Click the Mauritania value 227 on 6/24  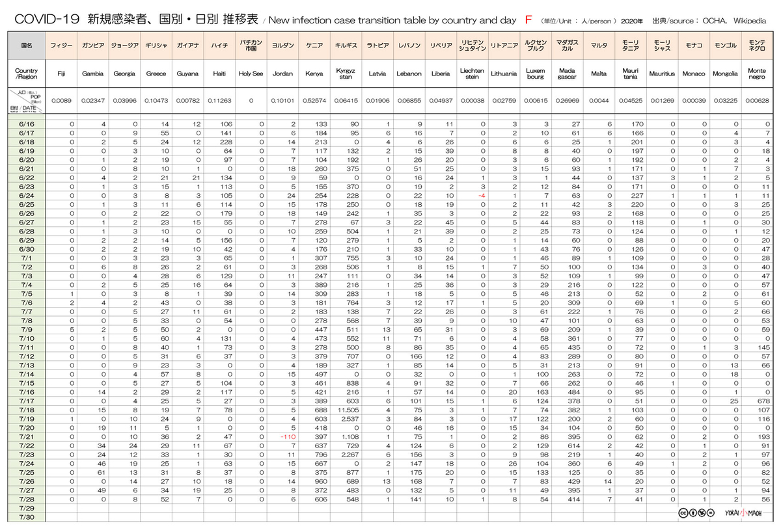coord(637,196)
